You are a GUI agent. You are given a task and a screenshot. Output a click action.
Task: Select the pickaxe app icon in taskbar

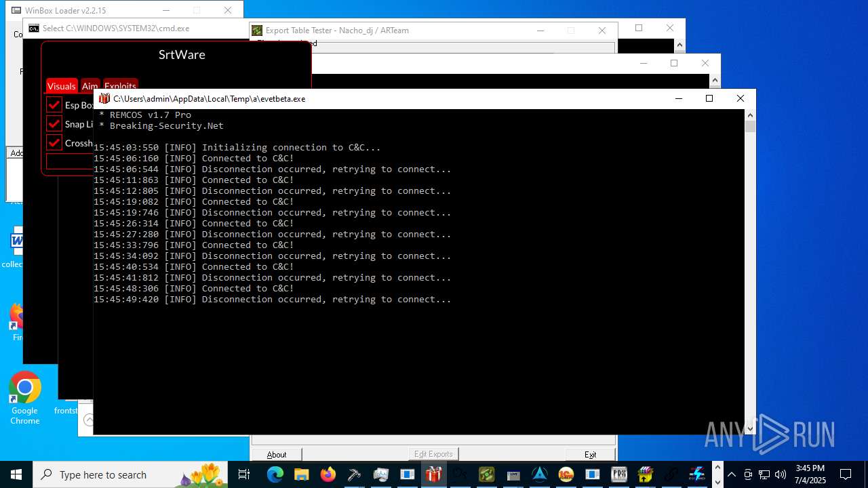coord(354,474)
